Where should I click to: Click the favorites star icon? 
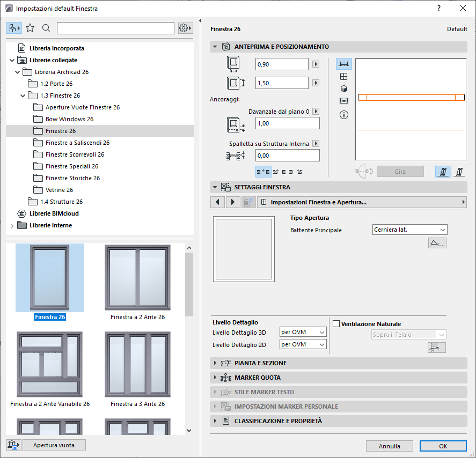click(30, 28)
